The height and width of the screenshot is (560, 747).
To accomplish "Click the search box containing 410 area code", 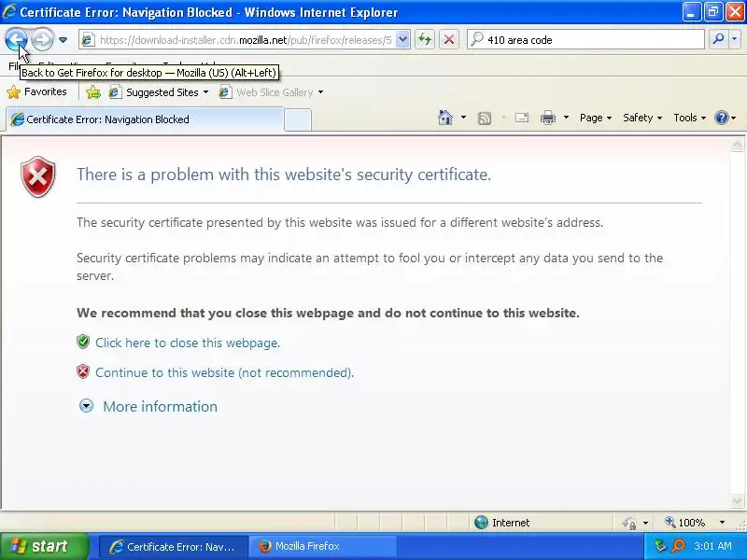I will [x=586, y=40].
